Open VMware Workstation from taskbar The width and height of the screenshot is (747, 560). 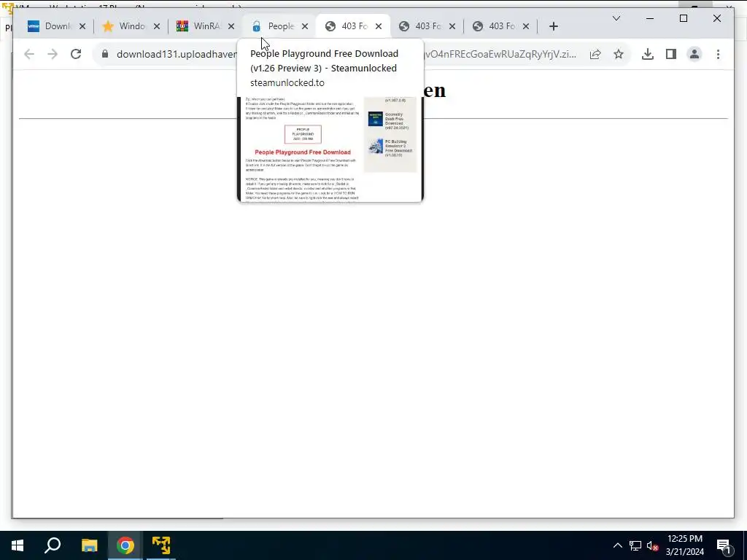click(161, 545)
